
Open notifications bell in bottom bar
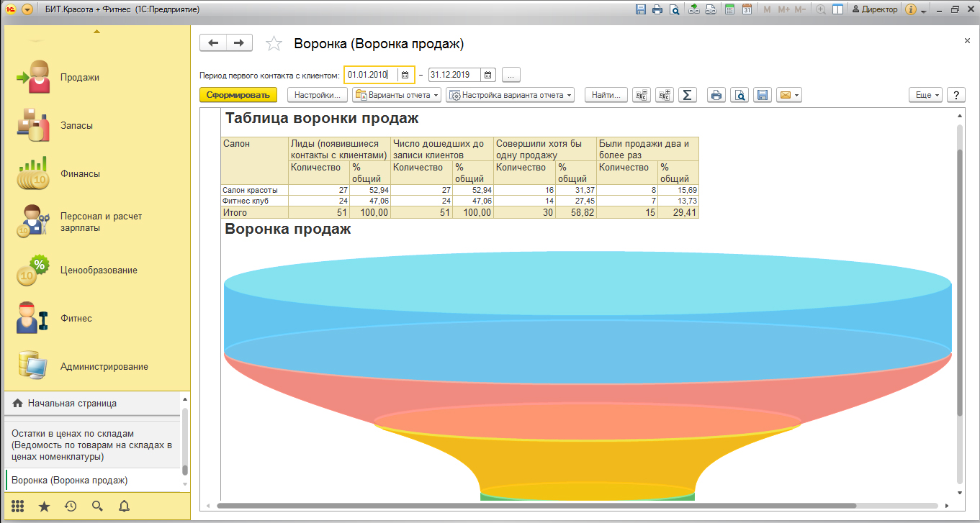point(124,506)
